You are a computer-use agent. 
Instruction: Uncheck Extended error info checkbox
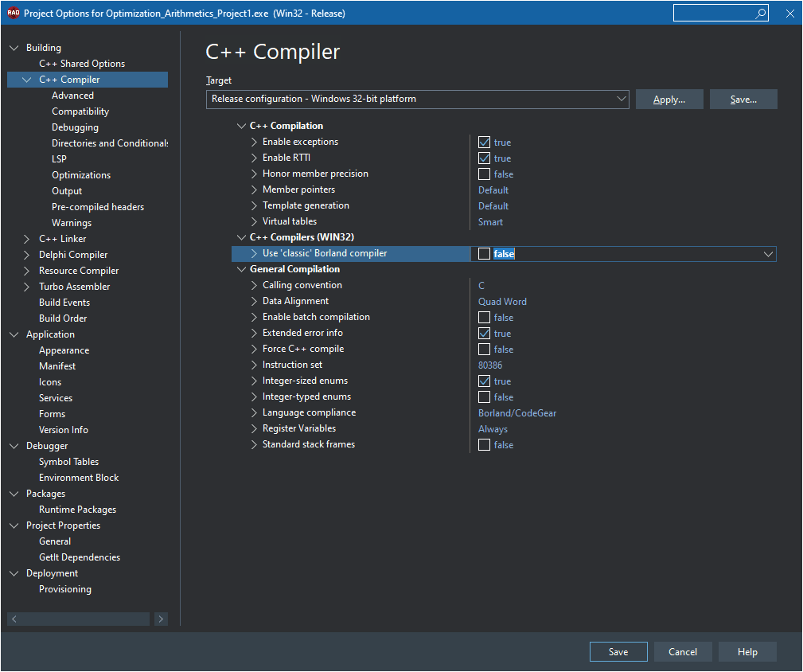(x=484, y=334)
